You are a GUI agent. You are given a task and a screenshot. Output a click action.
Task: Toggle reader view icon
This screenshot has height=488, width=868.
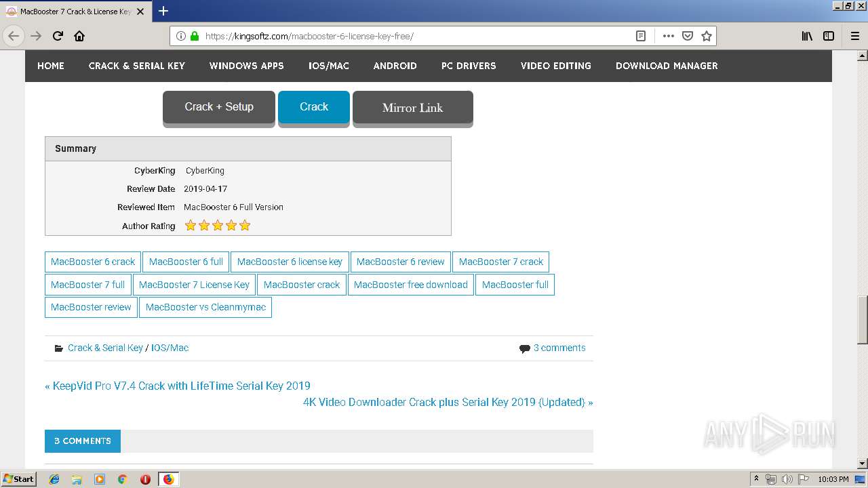click(x=640, y=36)
